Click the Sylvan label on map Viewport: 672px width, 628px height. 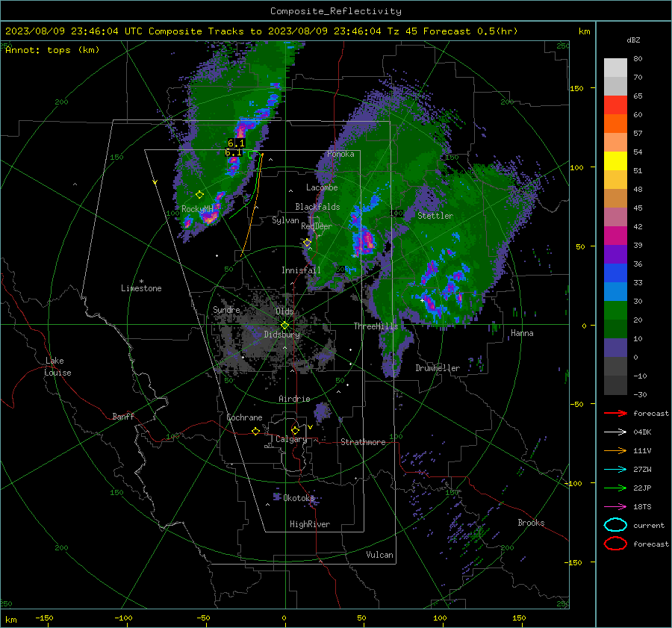pyautogui.click(x=285, y=220)
